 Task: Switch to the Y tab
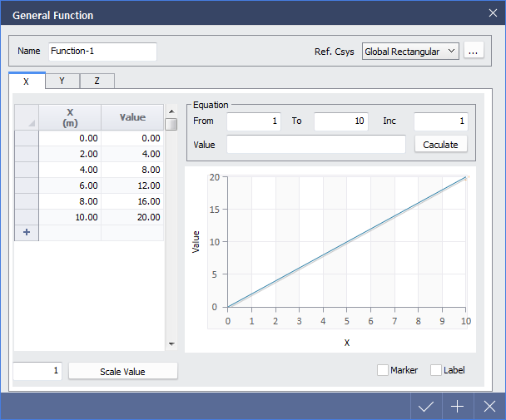(62, 81)
